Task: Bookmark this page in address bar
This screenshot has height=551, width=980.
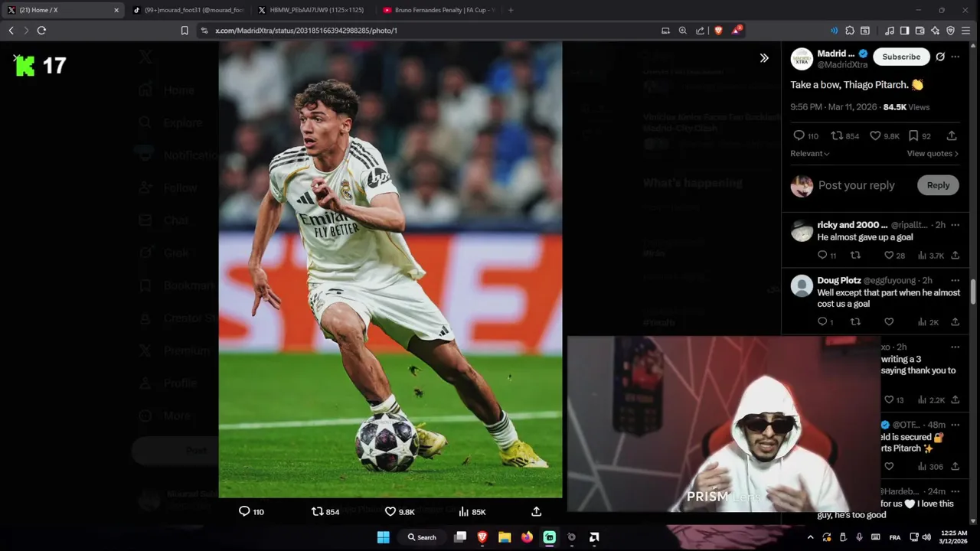Action: pyautogui.click(x=185, y=31)
